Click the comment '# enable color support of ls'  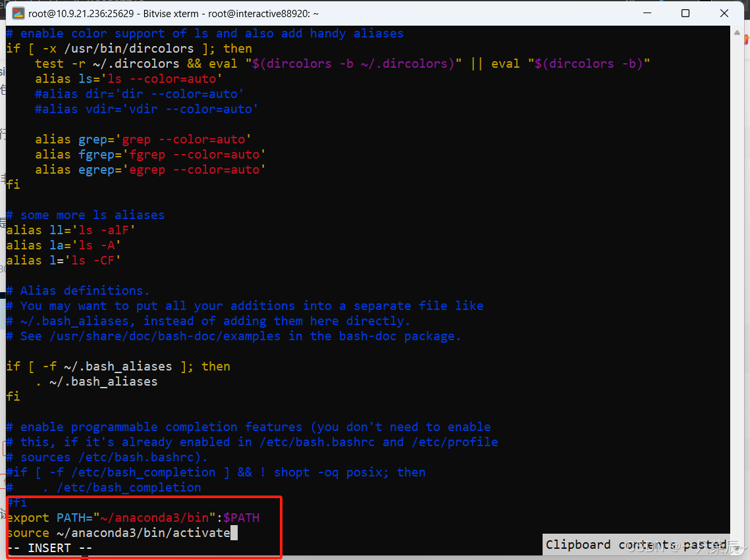[205, 34]
